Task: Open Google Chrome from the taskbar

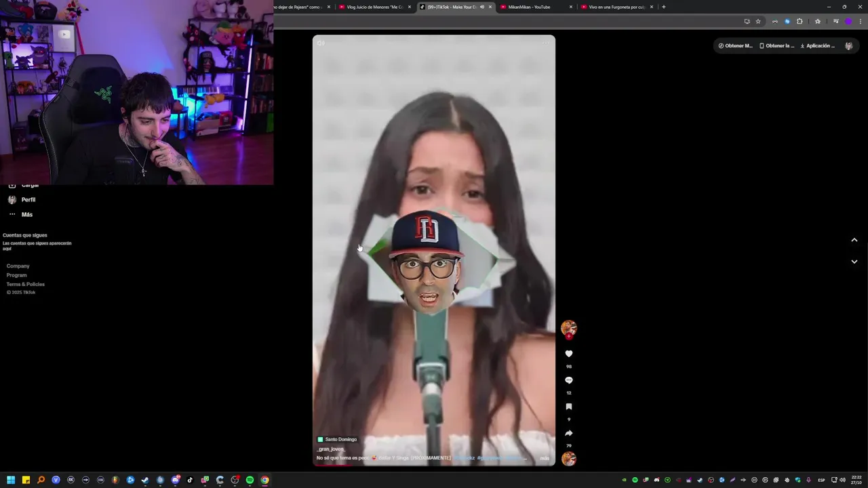Action: click(264, 480)
